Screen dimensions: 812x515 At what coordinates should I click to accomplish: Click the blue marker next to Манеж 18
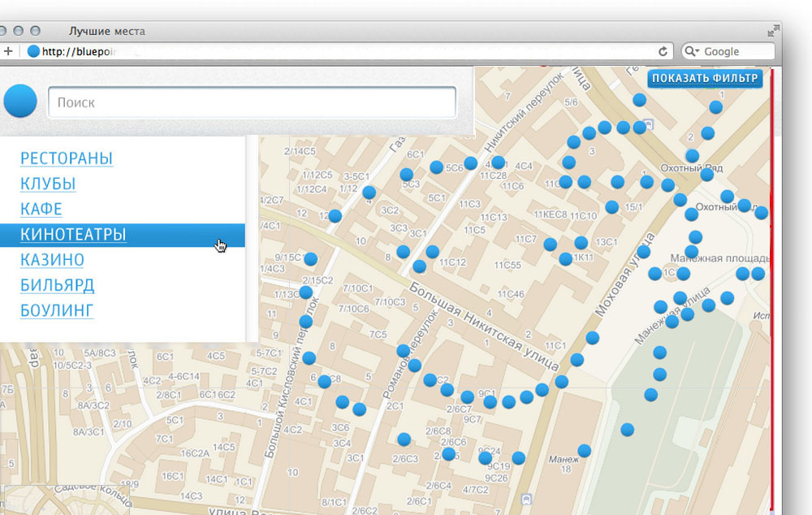584,450
